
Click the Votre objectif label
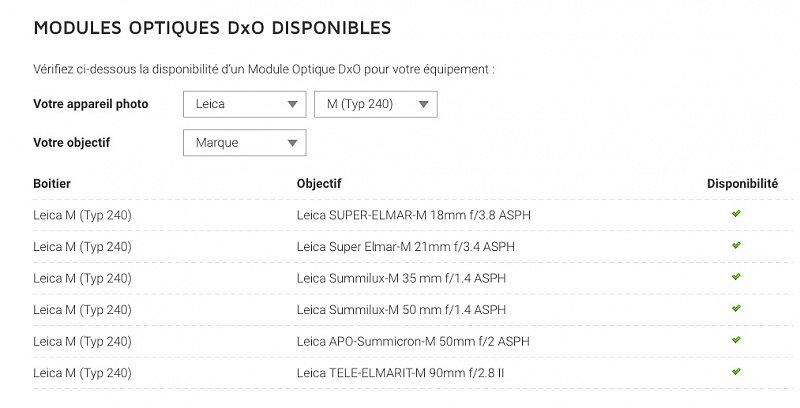click(72, 143)
